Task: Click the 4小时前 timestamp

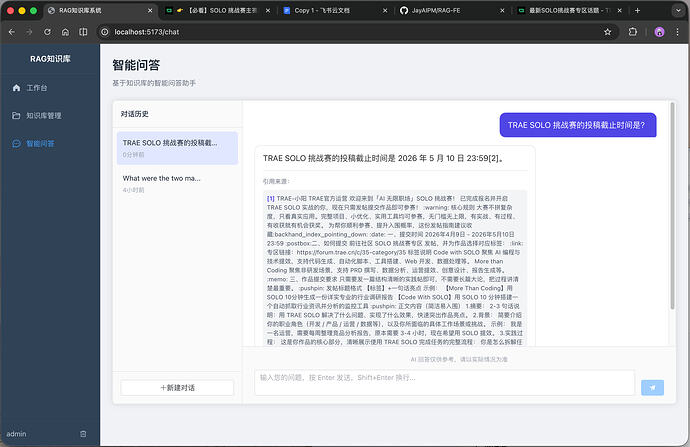Action: click(133, 190)
